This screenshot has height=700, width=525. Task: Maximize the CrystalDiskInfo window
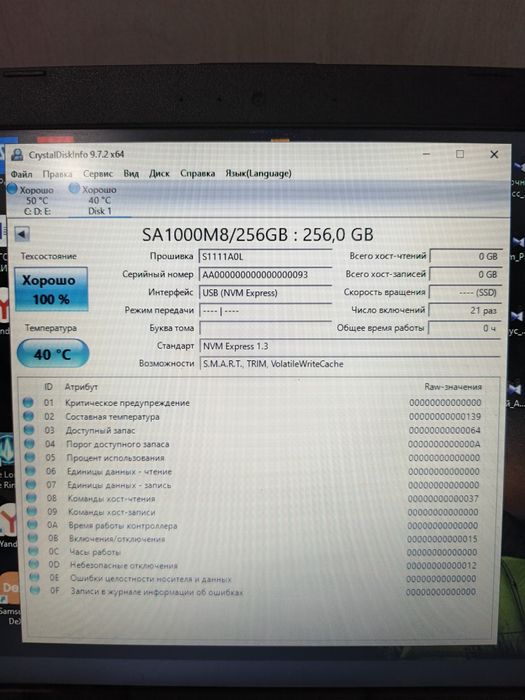click(x=460, y=154)
